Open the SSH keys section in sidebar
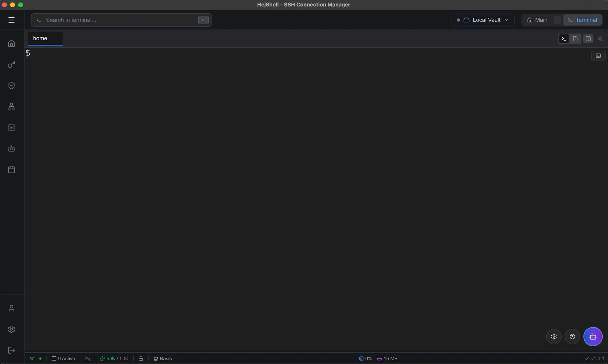The height and width of the screenshot is (364, 608). coord(11,65)
